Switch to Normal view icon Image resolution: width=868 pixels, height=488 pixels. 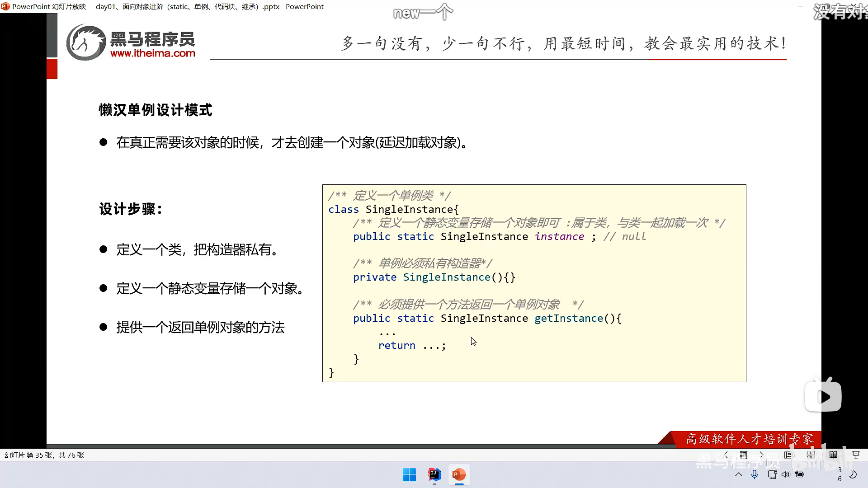point(788,455)
